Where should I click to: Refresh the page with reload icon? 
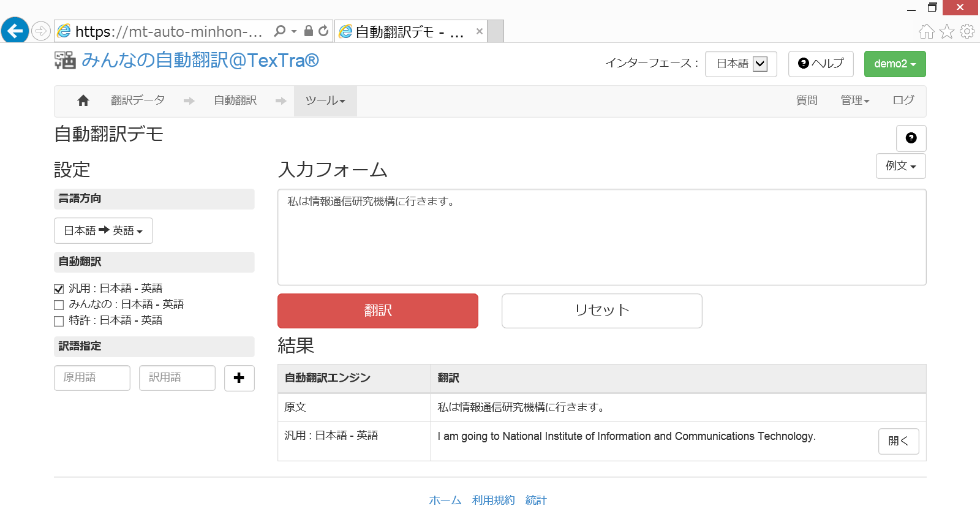pyautogui.click(x=323, y=31)
